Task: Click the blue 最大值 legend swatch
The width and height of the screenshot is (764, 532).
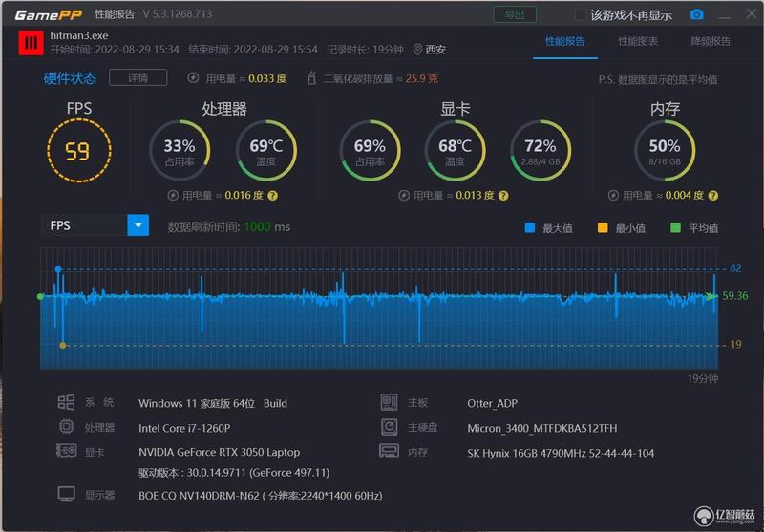Action: tap(530, 227)
